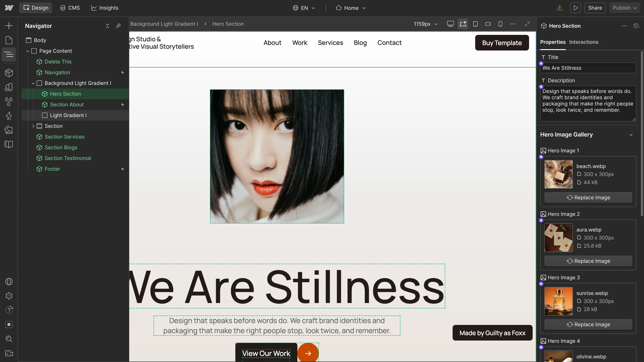Close the Navigator panel
The height and width of the screenshot is (362, 644).
click(x=108, y=26)
